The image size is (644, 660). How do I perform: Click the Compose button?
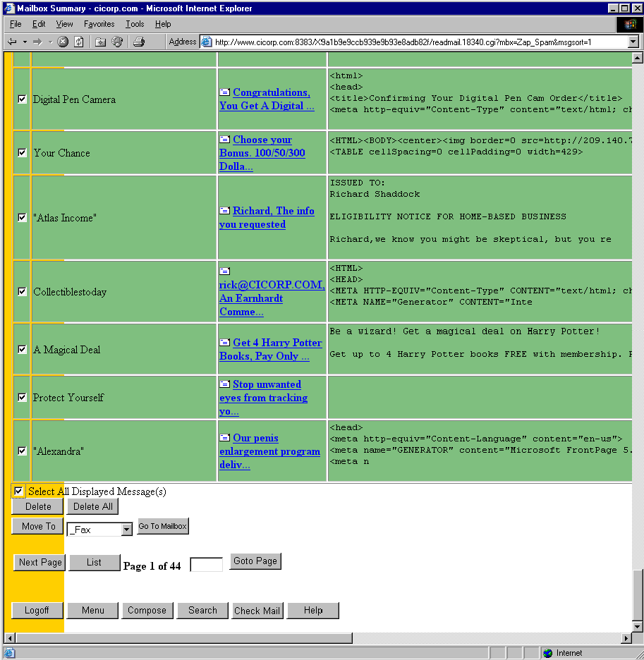click(x=147, y=611)
